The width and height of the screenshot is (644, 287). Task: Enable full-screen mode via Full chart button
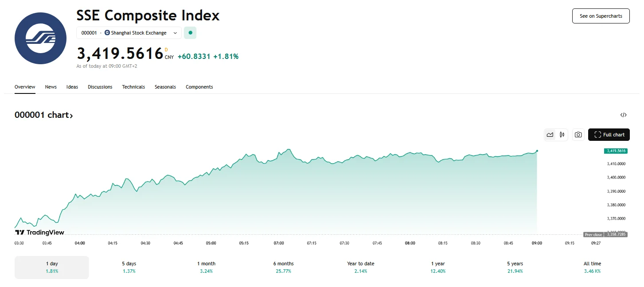tap(609, 135)
